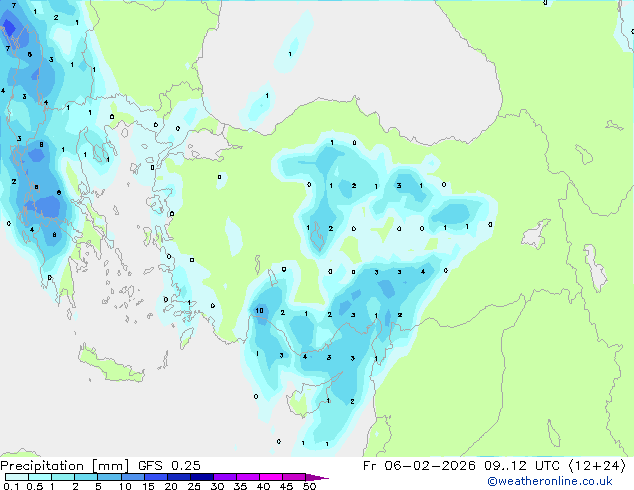Click the over-50 arrow tip of legend
634x490 pixels.
coord(317,477)
